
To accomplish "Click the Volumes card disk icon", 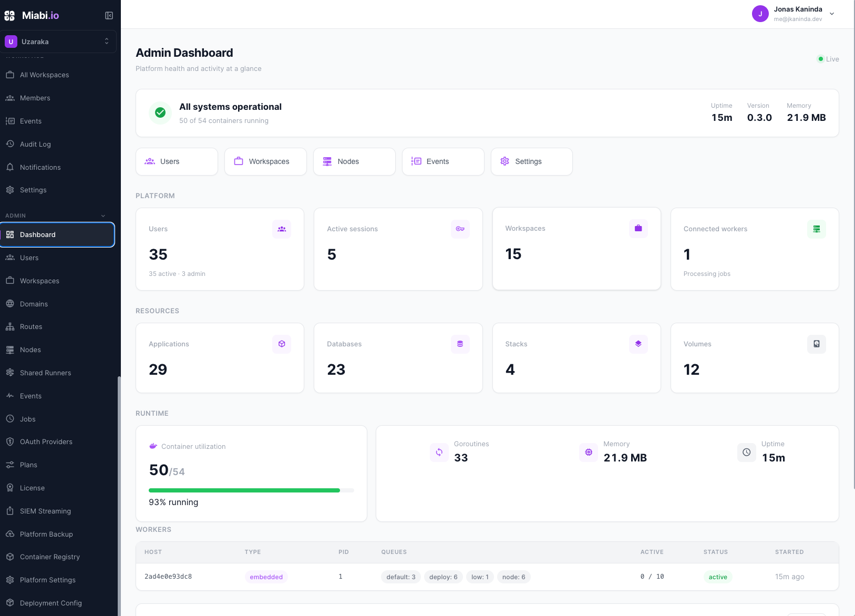I will (817, 344).
